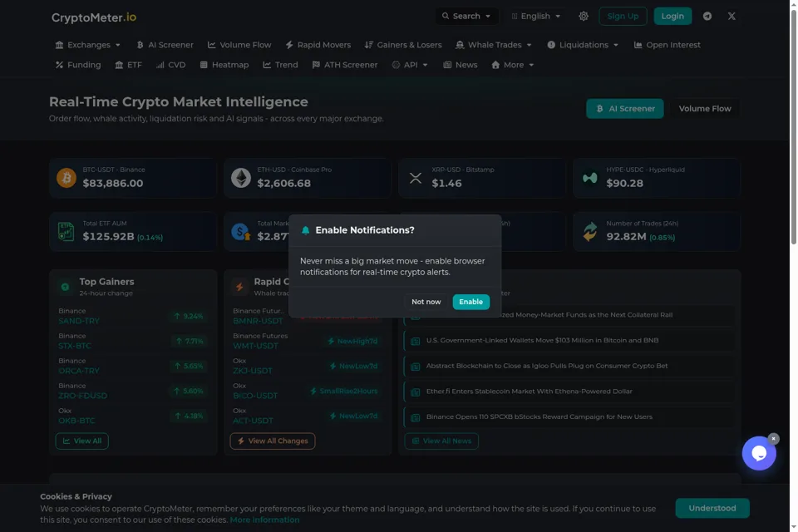
Task: Click the Rapid Changes lightning icon
Action: pyautogui.click(x=239, y=287)
